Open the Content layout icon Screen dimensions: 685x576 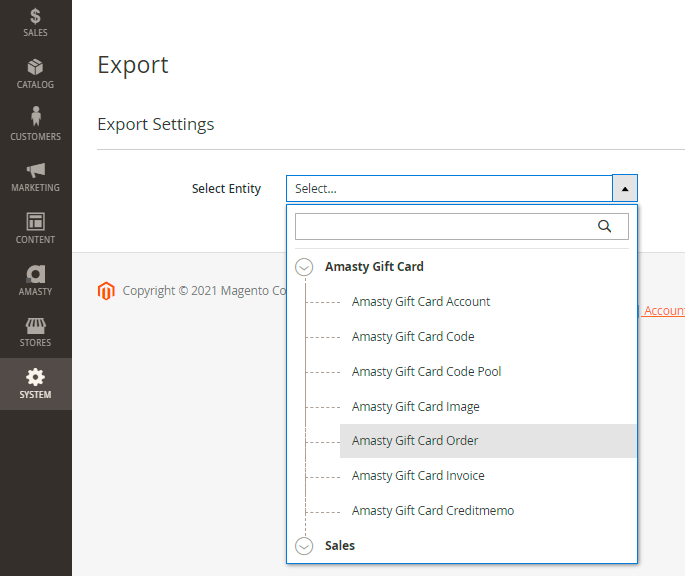point(35,222)
